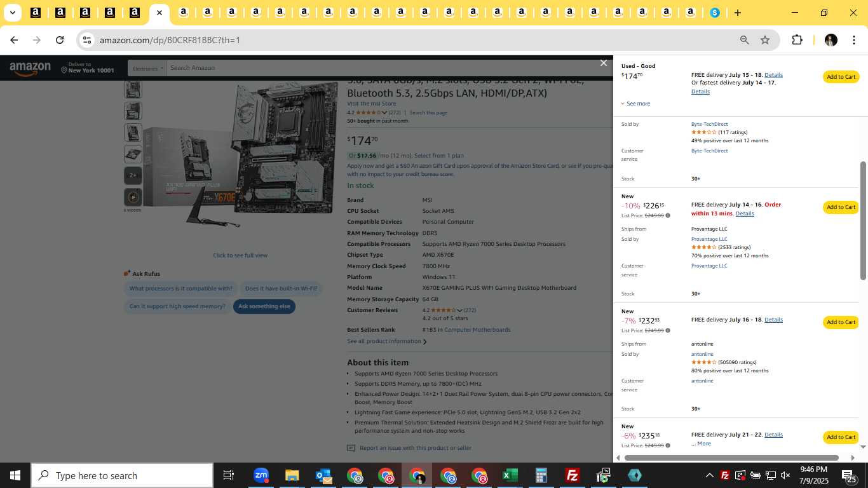
Task: Close the offers side panel with X
Action: (x=604, y=63)
